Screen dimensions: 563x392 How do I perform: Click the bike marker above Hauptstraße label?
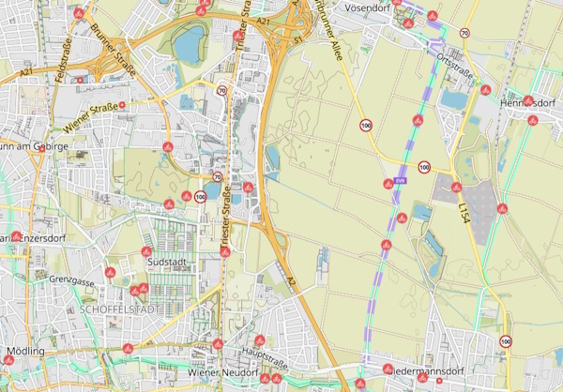pyautogui.click(x=260, y=340)
